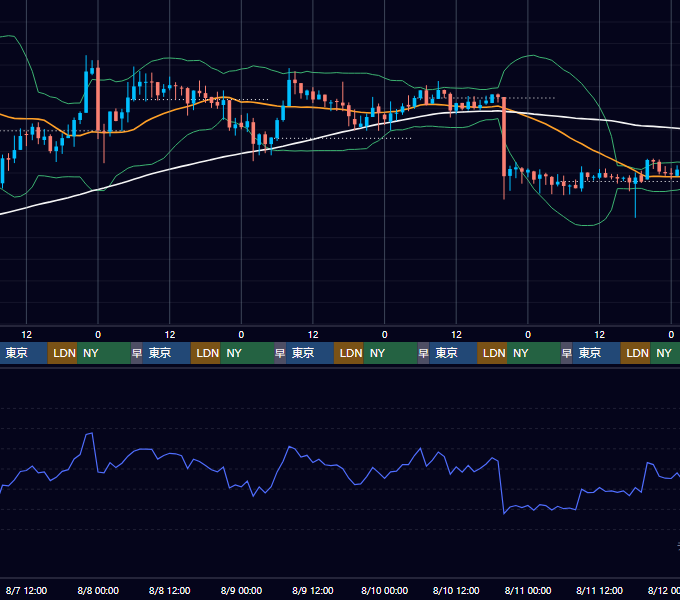680x600 pixels.
Task: Click the 8/9 00:00 time axis label
Action: point(241,590)
